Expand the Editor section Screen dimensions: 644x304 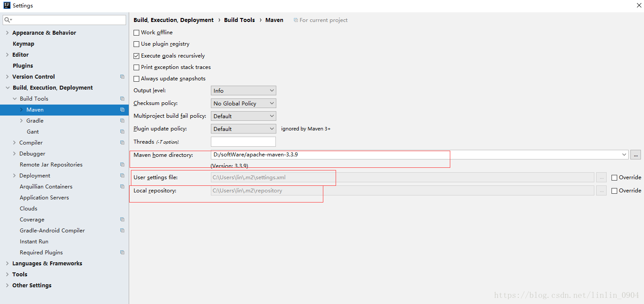coord(7,54)
